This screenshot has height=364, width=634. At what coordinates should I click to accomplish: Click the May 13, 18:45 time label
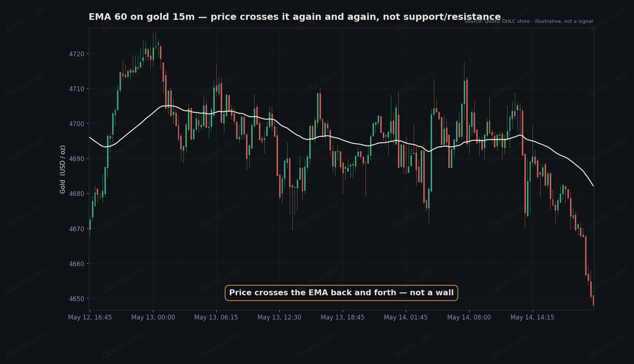pos(343,317)
